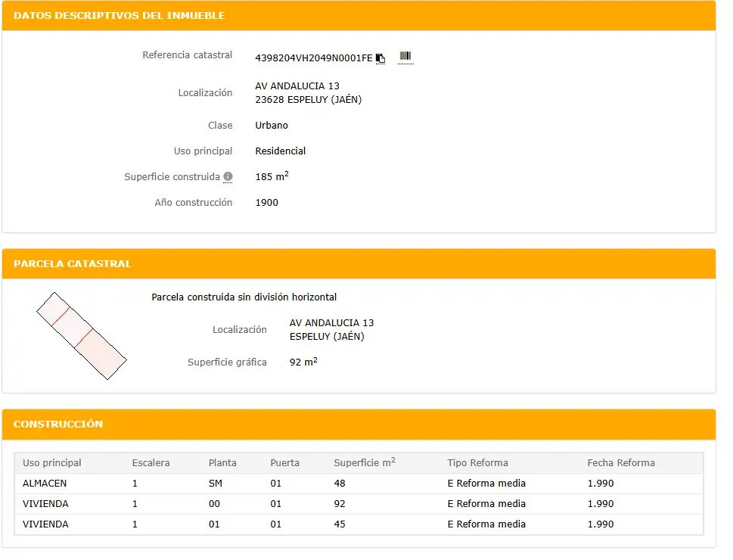Click the 'SM' floor cell
This screenshot has width=733, height=560.
[x=216, y=484]
